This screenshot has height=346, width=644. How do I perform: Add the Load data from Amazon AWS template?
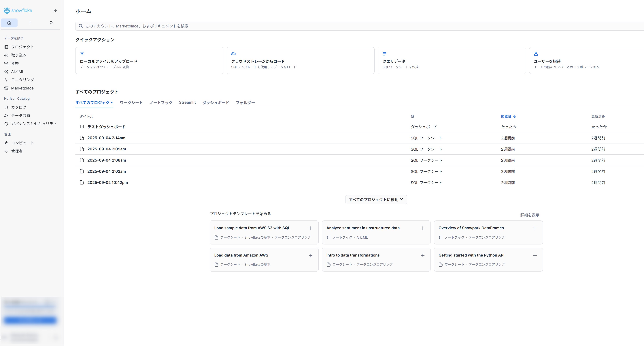click(x=310, y=255)
